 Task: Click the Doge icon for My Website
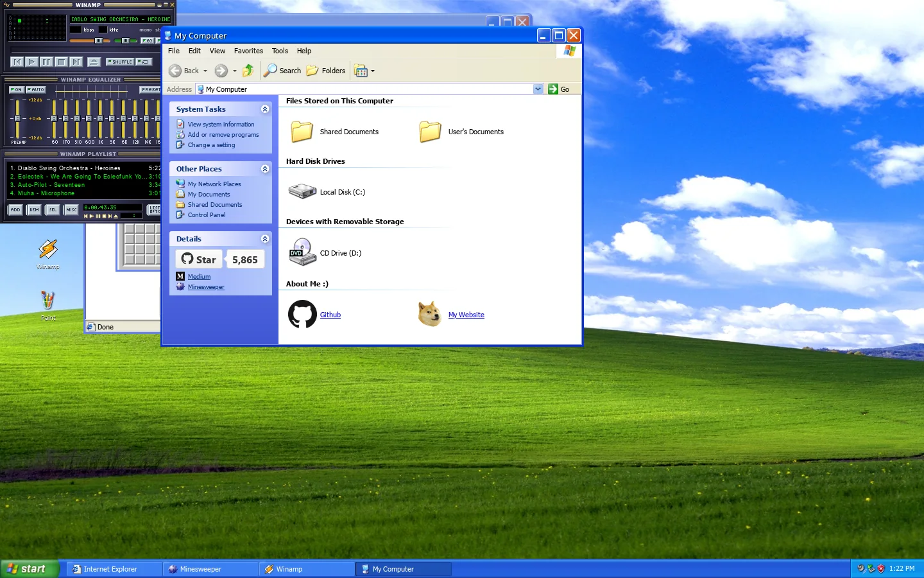tap(429, 314)
